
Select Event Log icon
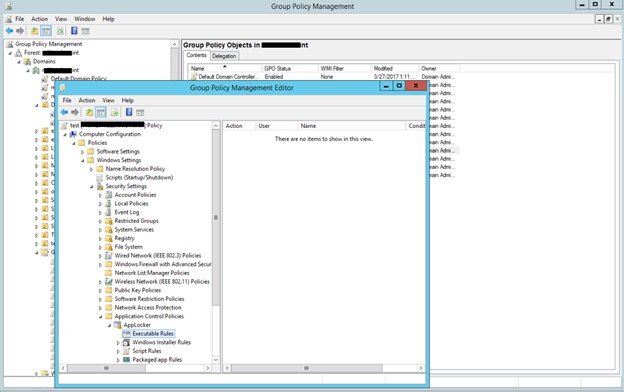(x=108, y=212)
